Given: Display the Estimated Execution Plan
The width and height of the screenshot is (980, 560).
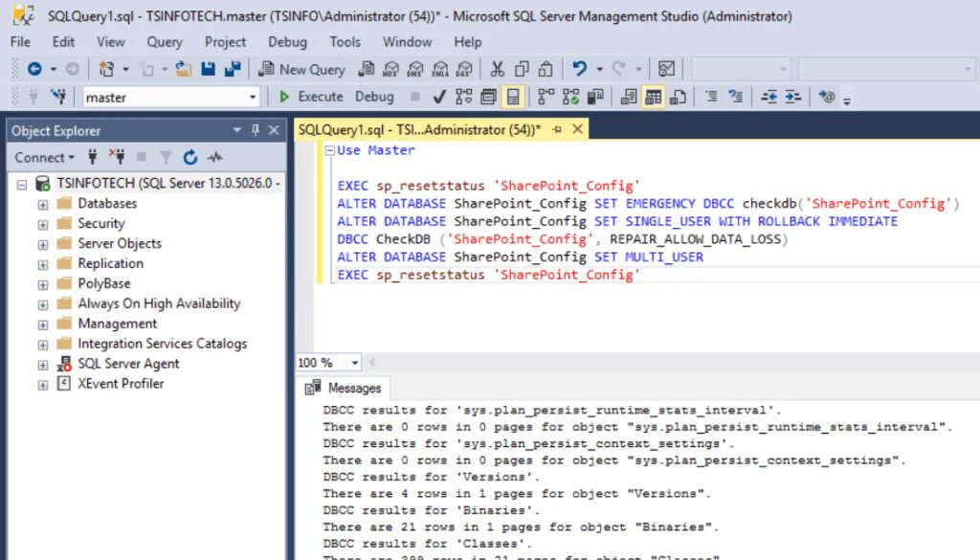Looking at the screenshot, I should pos(464,97).
